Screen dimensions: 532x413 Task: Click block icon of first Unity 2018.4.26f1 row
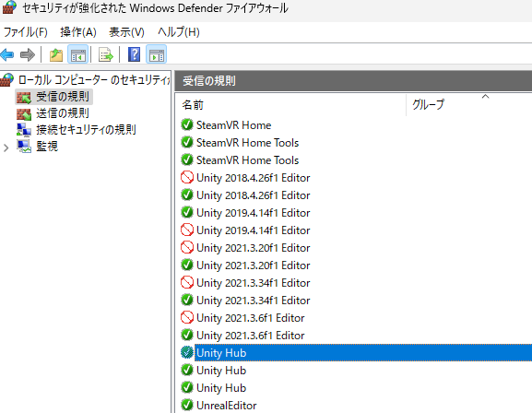click(187, 178)
